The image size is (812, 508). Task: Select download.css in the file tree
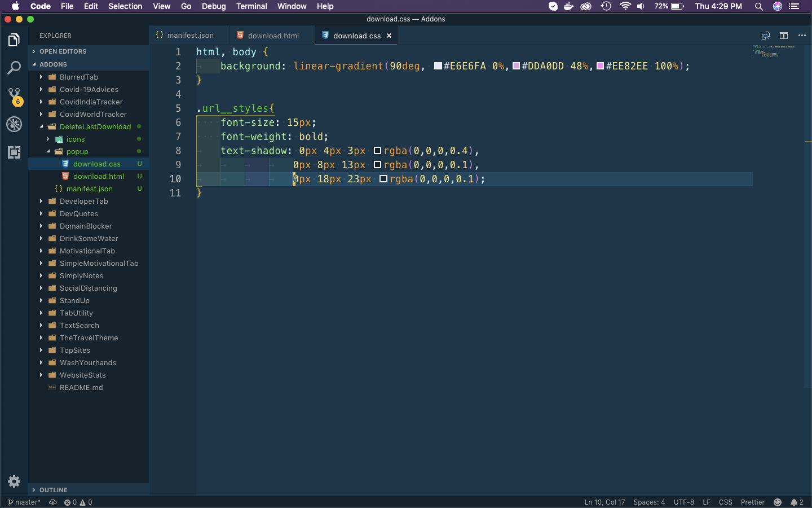pyautogui.click(x=89, y=164)
